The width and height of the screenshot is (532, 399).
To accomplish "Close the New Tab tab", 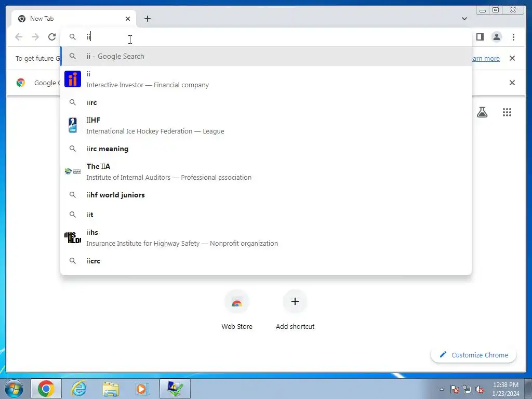I will click(x=128, y=19).
